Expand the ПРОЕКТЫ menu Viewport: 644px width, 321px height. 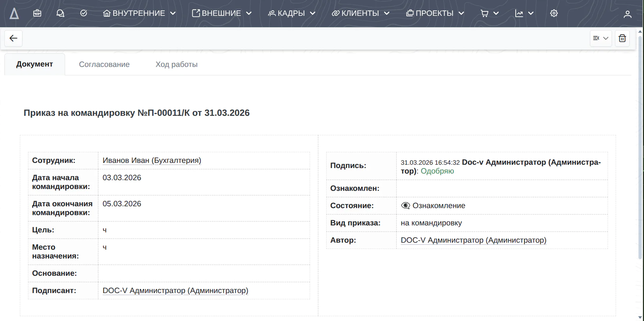click(435, 13)
